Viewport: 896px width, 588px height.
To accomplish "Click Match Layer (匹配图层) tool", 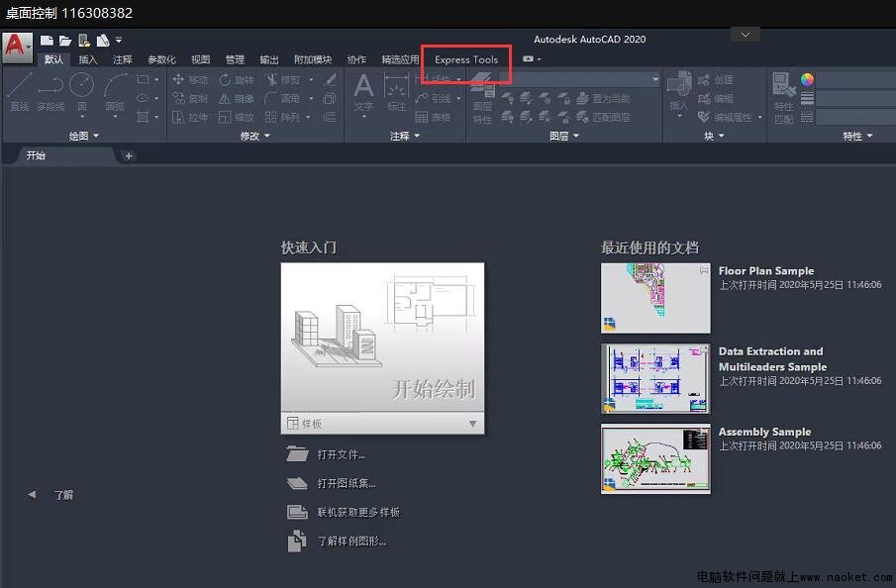I will coord(602,117).
